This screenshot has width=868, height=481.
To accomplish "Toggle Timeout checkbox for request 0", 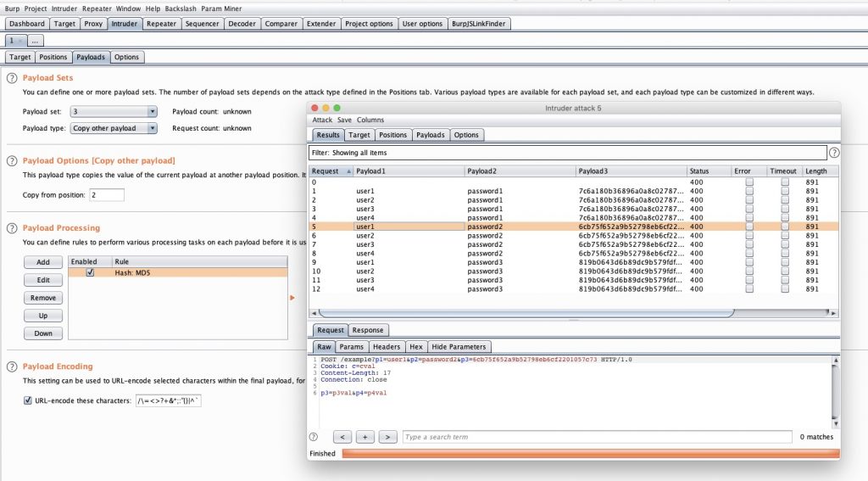I will [785, 182].
